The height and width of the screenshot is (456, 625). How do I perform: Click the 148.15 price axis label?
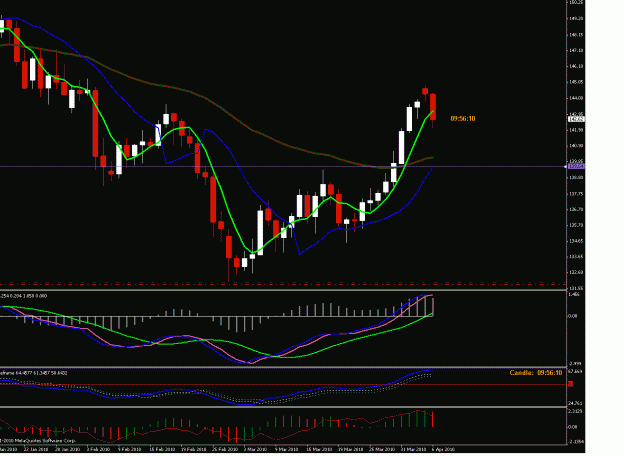[577, 35]
